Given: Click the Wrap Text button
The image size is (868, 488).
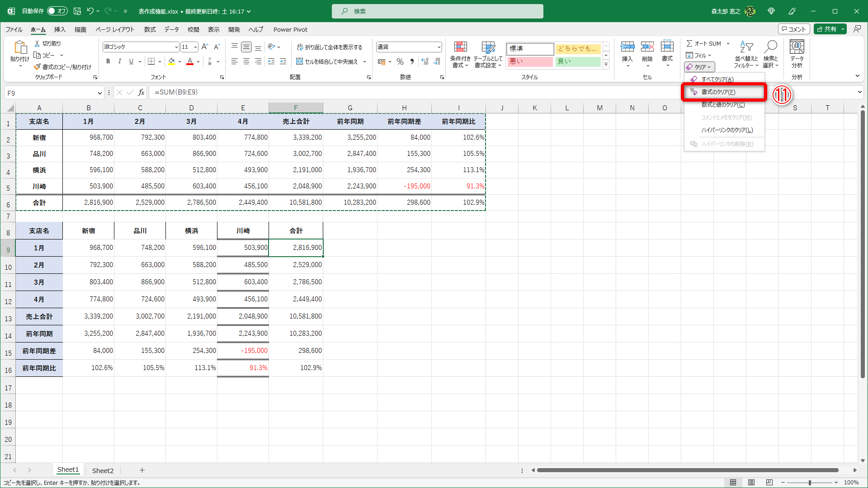Looking at the screenshot, I should click(330, 47).
